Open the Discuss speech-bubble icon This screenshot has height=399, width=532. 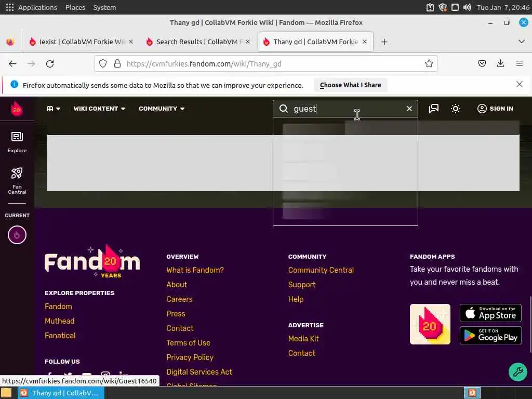[x=434, y=109]
